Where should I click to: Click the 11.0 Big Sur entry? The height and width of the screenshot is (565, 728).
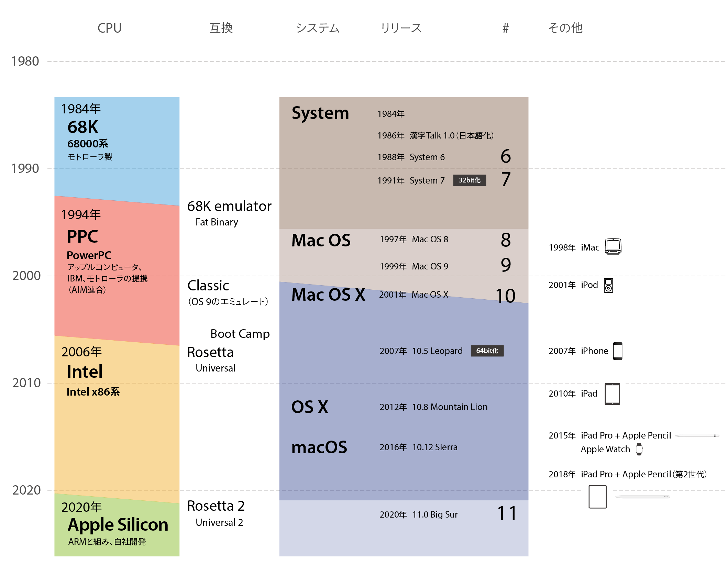coord(435,514)
